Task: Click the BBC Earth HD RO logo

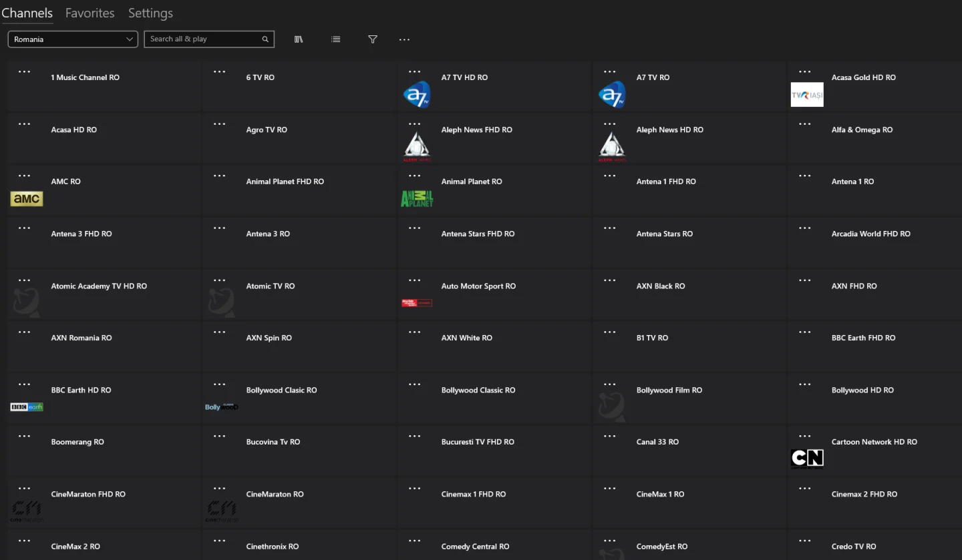Action: (27, 407)
